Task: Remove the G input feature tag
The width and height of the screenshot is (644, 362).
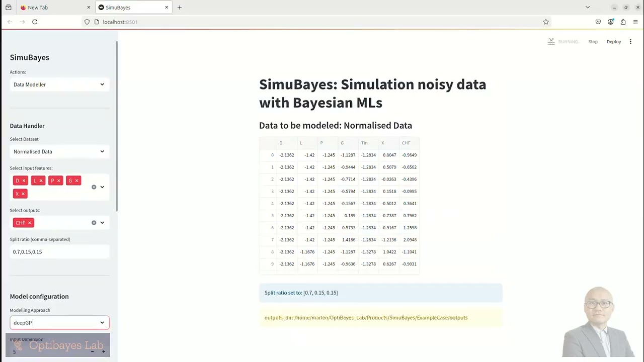Action: point(76,180)
